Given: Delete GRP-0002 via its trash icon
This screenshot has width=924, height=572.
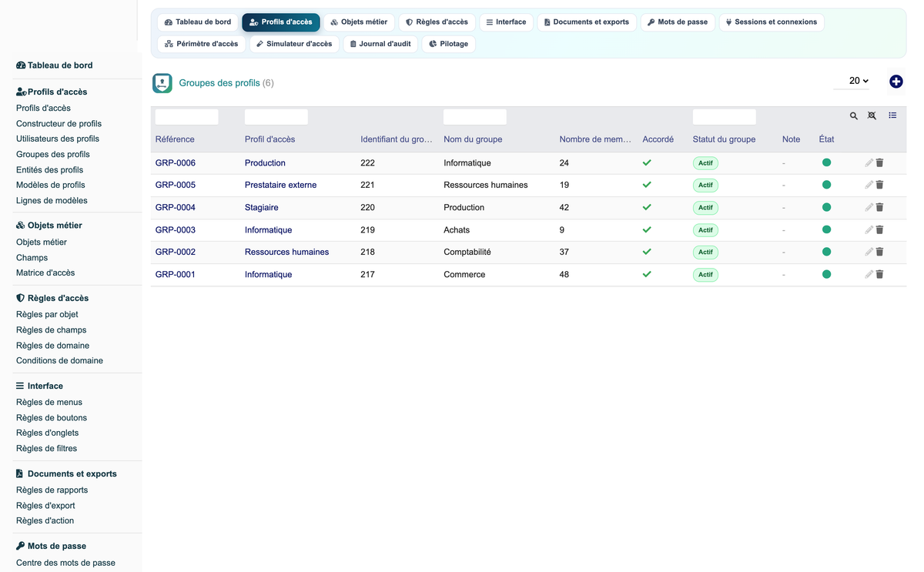Looking at the screenshot, I should tap(879, 252).
